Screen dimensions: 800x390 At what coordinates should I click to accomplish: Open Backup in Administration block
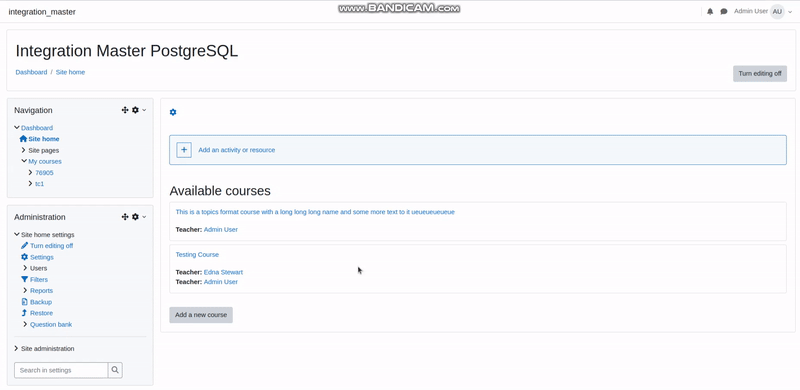41,302
